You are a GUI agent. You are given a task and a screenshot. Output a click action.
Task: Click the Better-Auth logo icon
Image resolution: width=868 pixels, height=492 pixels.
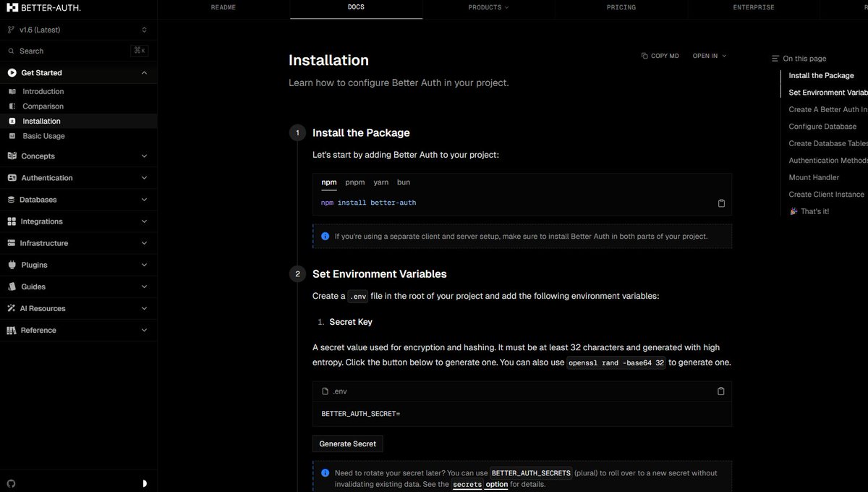tap(12, 7)
